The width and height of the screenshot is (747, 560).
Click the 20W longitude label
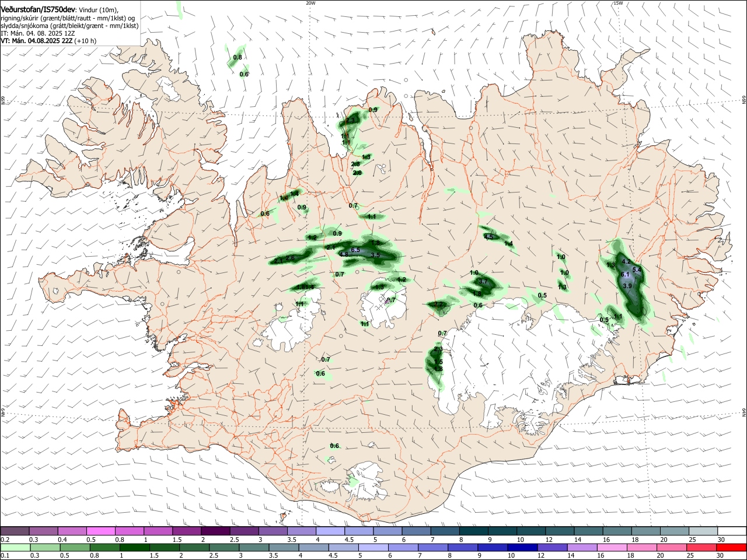310,3
